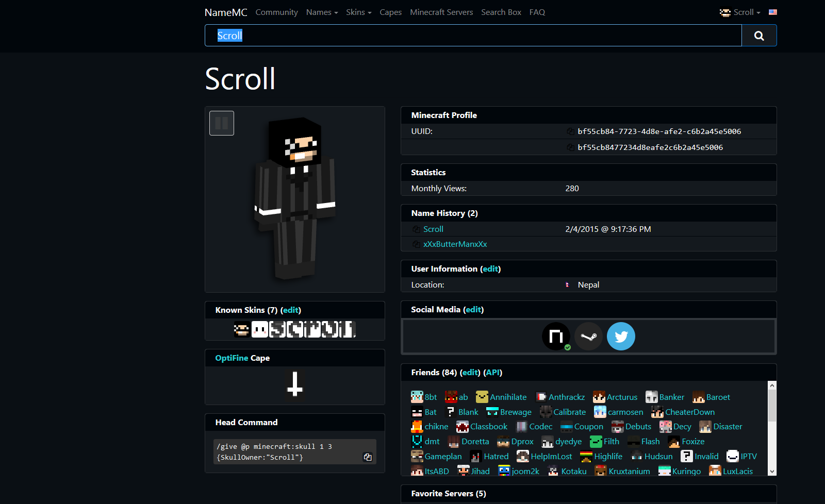825x504 pixels.
Task: Open the Scroll name history link
Action: (433, 229)
